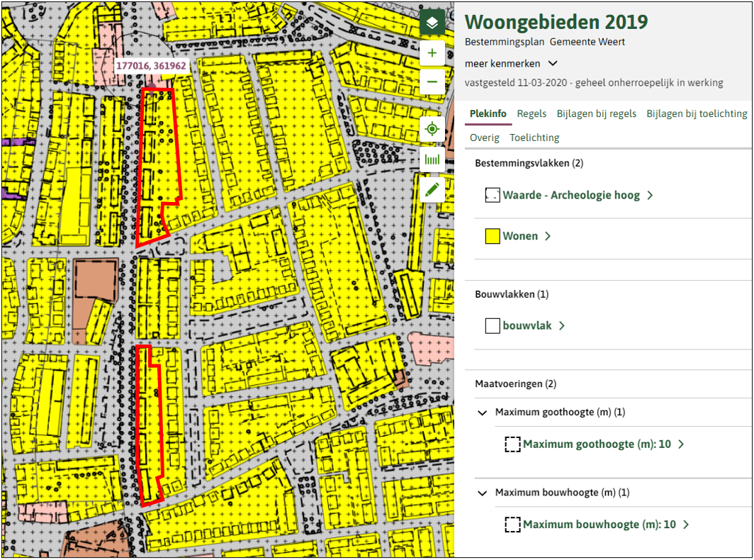Open the Toelichting tab
This screenshot has height=560, width=754.
coord(534,137)
